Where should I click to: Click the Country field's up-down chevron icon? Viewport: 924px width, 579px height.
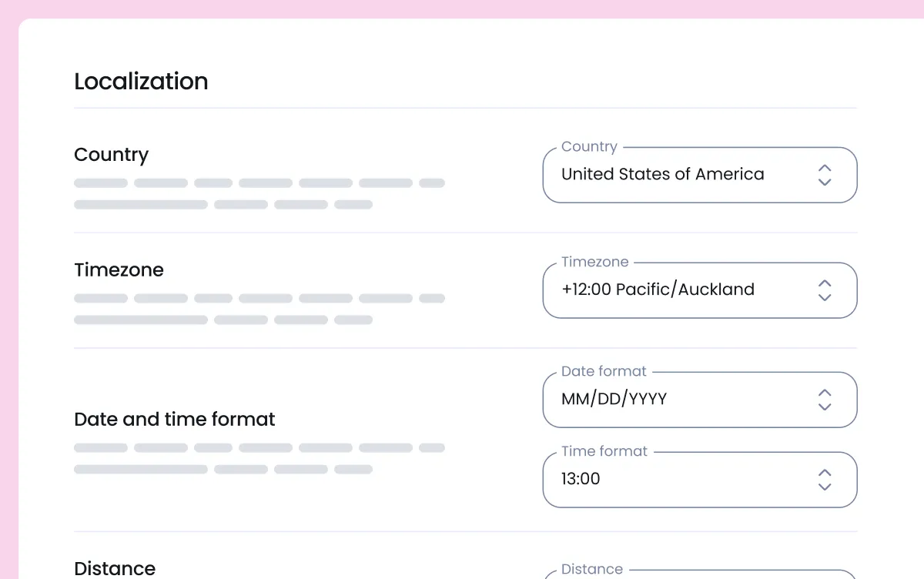pos(825,175)
